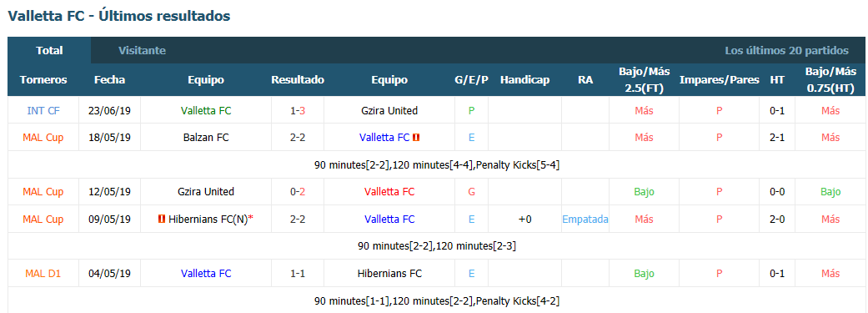Click the 1-1 result against Hibernians FC
Image resolution: width=868 pixels, height=313 pixels.
[x=298, y=274]
